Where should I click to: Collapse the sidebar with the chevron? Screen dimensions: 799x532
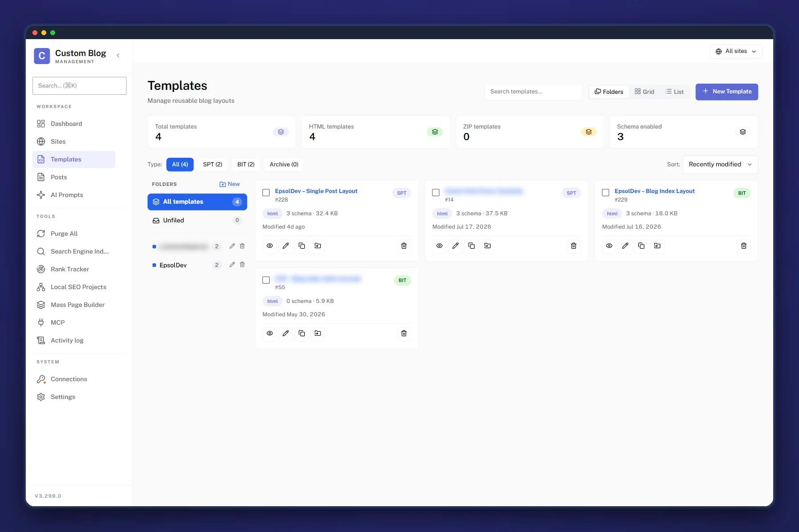pyautogui.click(x=118, y=56)
